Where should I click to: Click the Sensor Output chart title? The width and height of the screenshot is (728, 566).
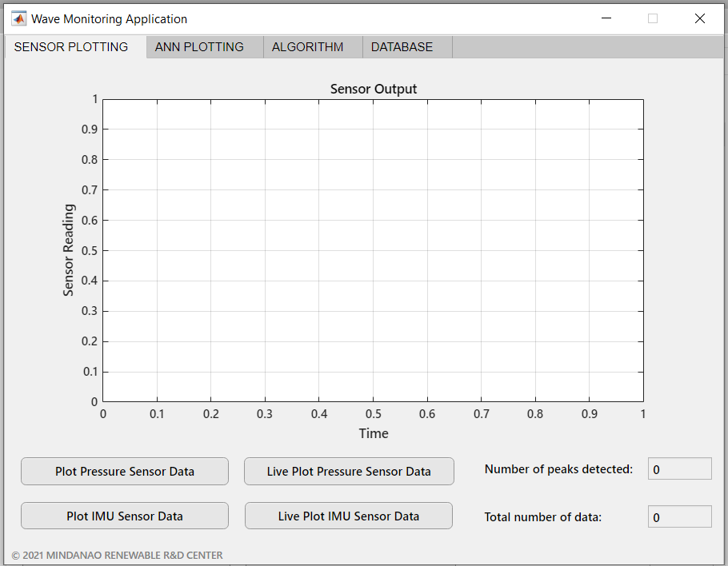coord(373,89)
